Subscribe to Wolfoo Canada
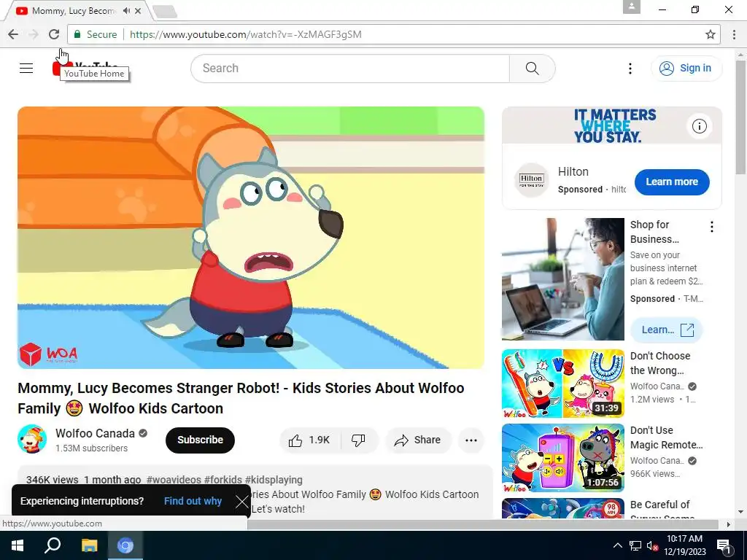The image size is (747, 560). coord(200,440)
